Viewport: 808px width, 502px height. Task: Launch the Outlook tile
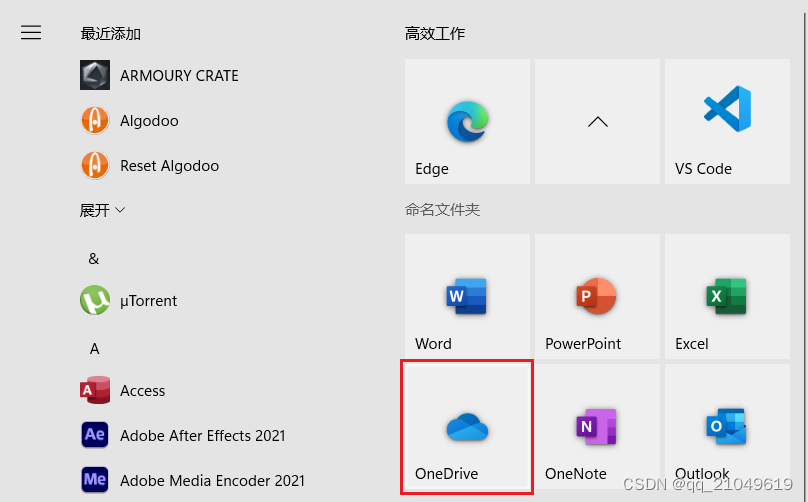pos(728,427)
